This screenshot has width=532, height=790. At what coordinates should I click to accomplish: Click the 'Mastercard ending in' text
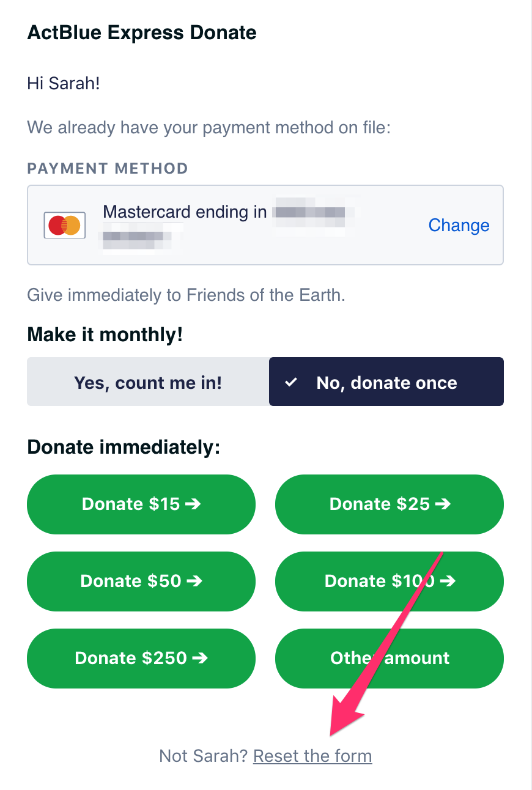click(x=185, y=212)
